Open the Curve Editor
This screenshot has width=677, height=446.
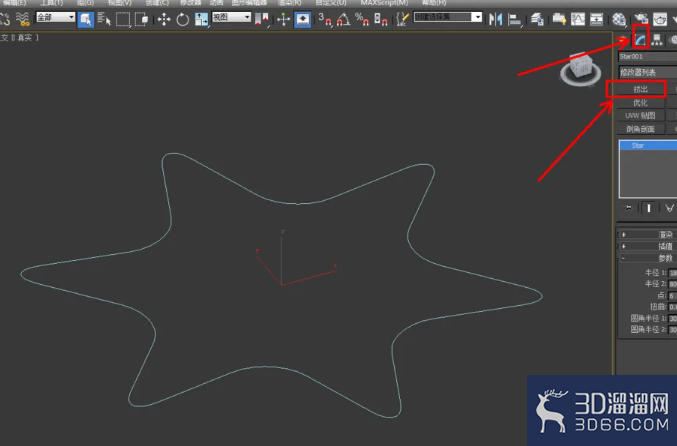578,19
